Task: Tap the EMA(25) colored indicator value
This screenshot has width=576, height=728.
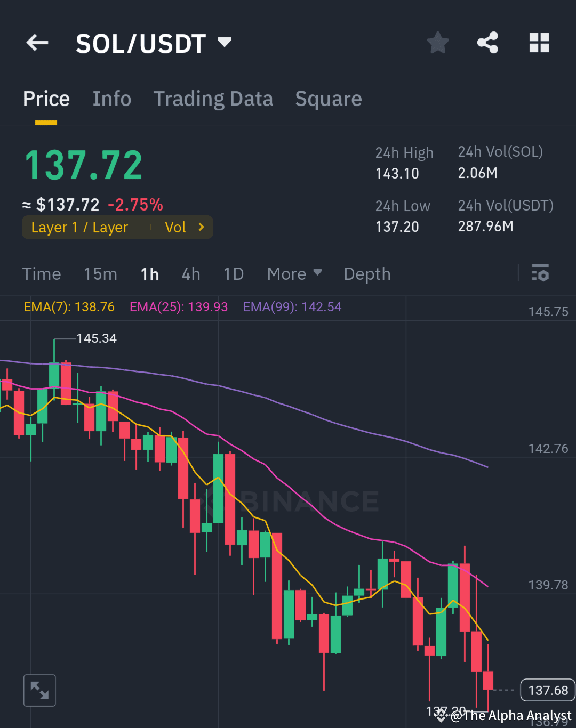Action: click(x=178, y=307)
